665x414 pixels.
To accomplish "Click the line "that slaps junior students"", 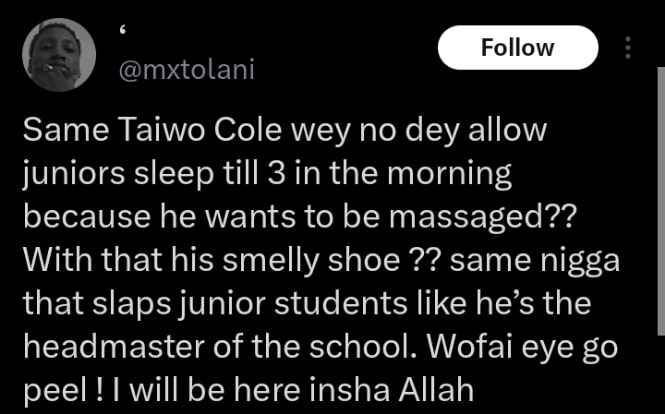I will [307, 303].
